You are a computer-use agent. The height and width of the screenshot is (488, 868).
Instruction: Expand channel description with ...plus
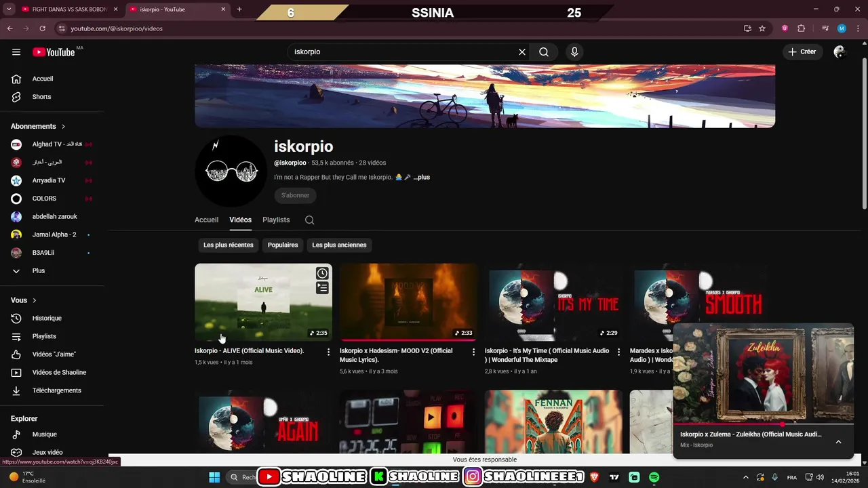(x=422, y=178)
